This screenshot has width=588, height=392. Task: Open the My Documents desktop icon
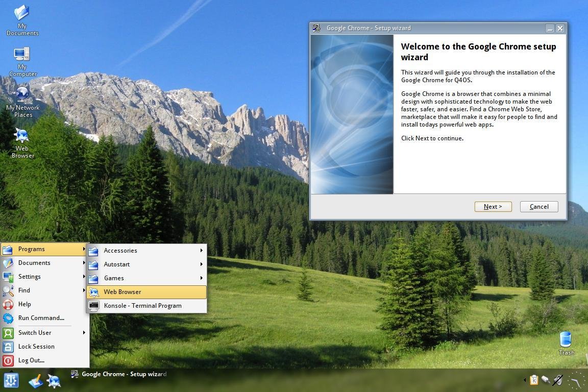pos(22,20)
